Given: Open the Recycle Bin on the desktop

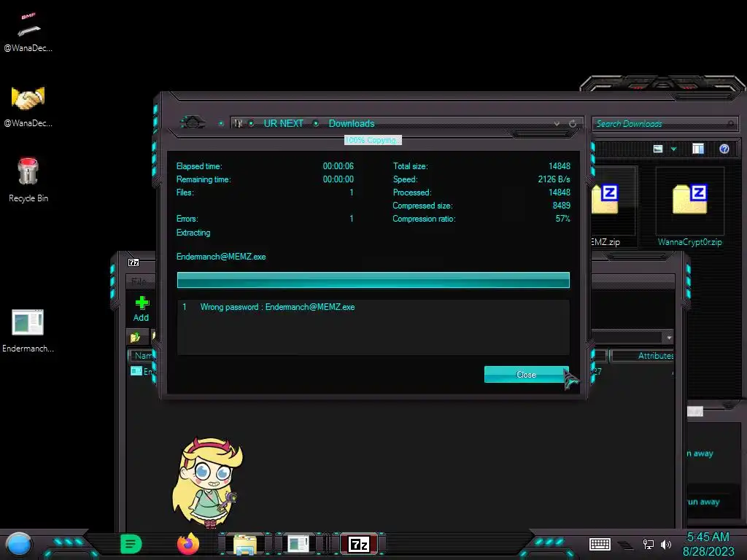Looking at the screenshot, I should [28, 180].
